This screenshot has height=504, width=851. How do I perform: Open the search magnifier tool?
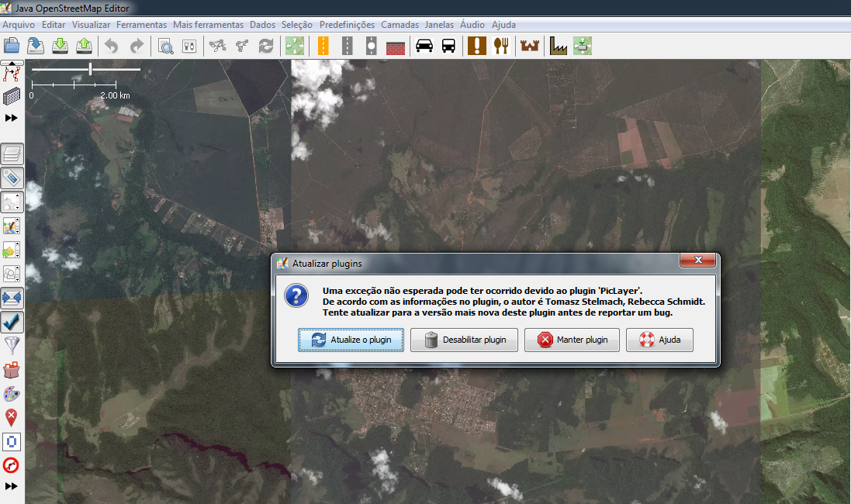(x=165, y=46)
